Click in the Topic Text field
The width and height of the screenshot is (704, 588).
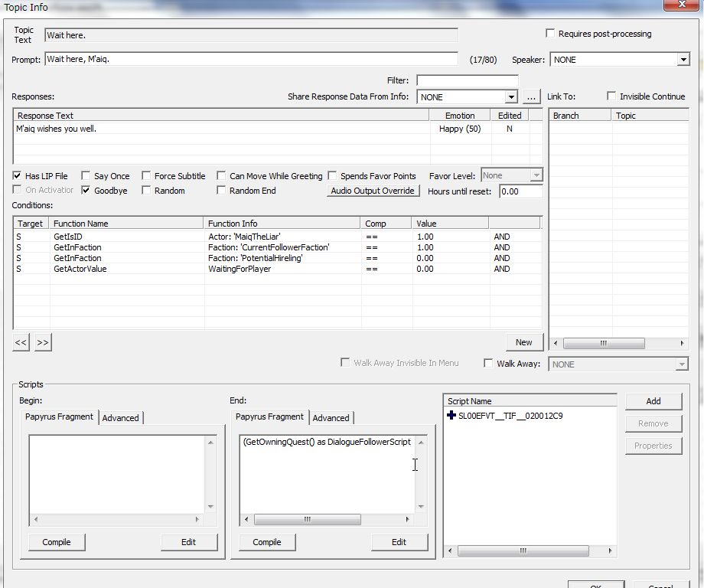252,35
